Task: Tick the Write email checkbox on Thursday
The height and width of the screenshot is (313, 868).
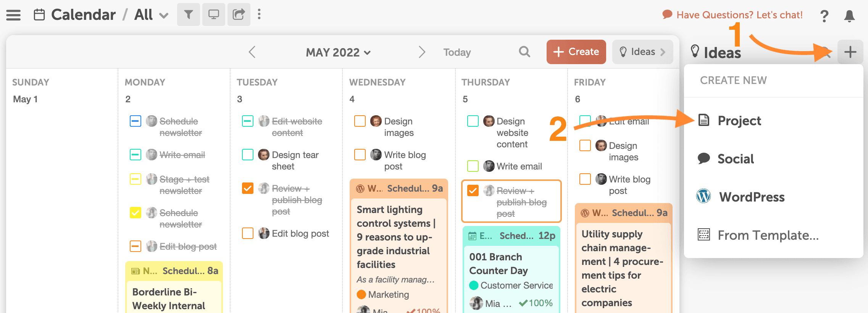Action: 473,166
